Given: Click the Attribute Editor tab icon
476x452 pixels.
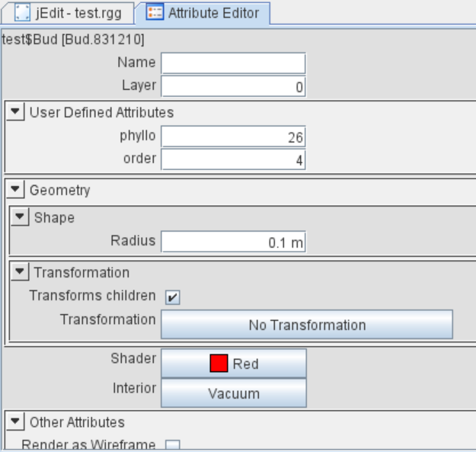Looking at the screenshot, I should coord(155,13).
